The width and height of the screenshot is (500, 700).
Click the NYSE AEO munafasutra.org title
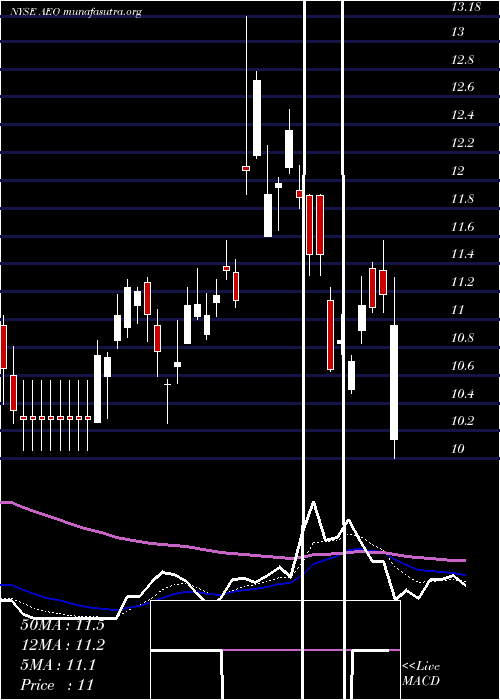coord(75,12)
